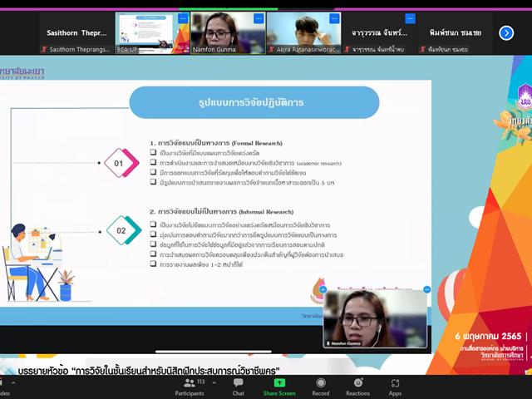Click the caption text starting บรรยายหัวข้อ

149,371
